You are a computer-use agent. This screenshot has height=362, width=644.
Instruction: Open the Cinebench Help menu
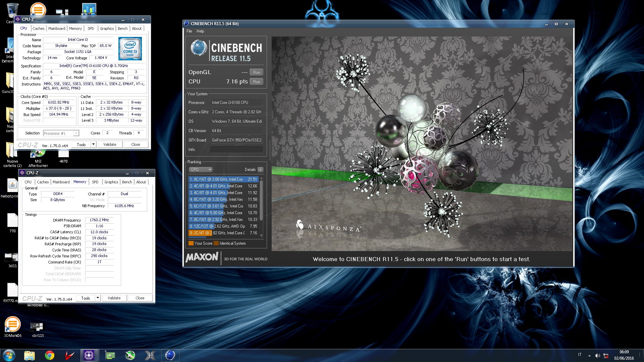point(200,31)
